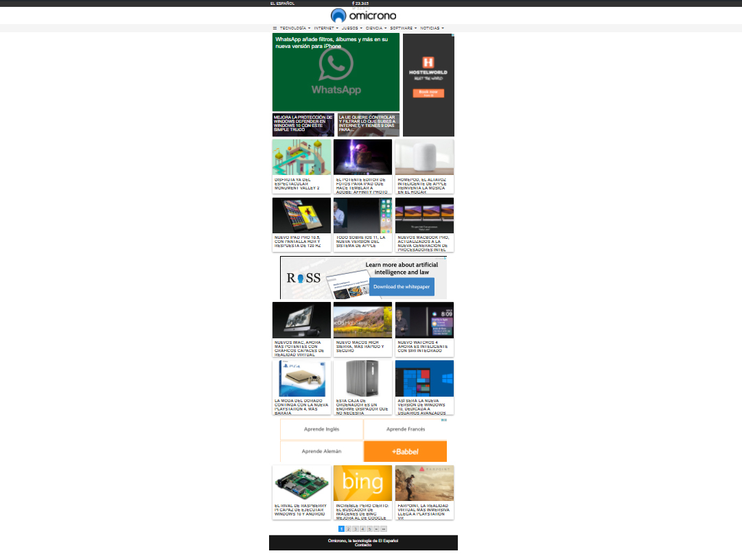
Task: Click the Aprende Inglés ad button
Action: (322, 430)
